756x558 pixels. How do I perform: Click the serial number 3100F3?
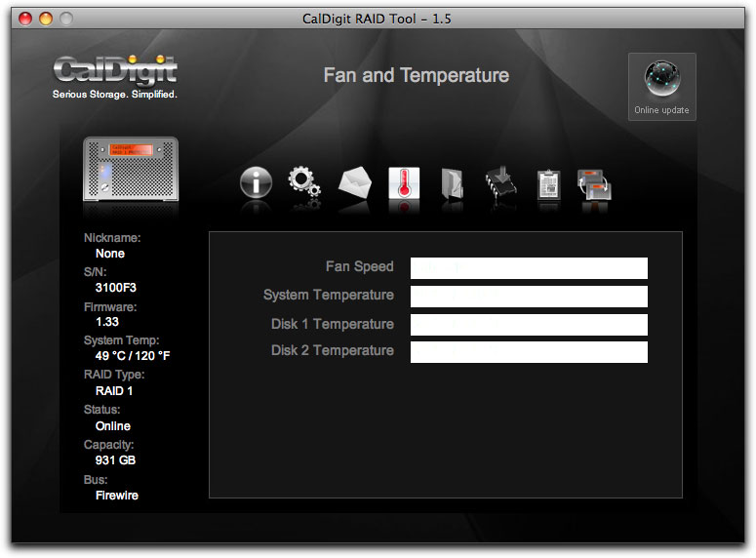[x=116, y=288]
